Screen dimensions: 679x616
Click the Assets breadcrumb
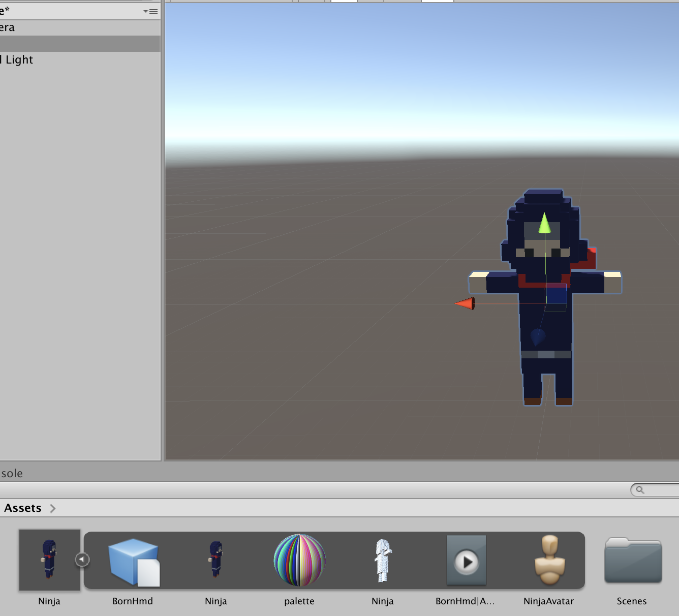click(x=22, y=508)
